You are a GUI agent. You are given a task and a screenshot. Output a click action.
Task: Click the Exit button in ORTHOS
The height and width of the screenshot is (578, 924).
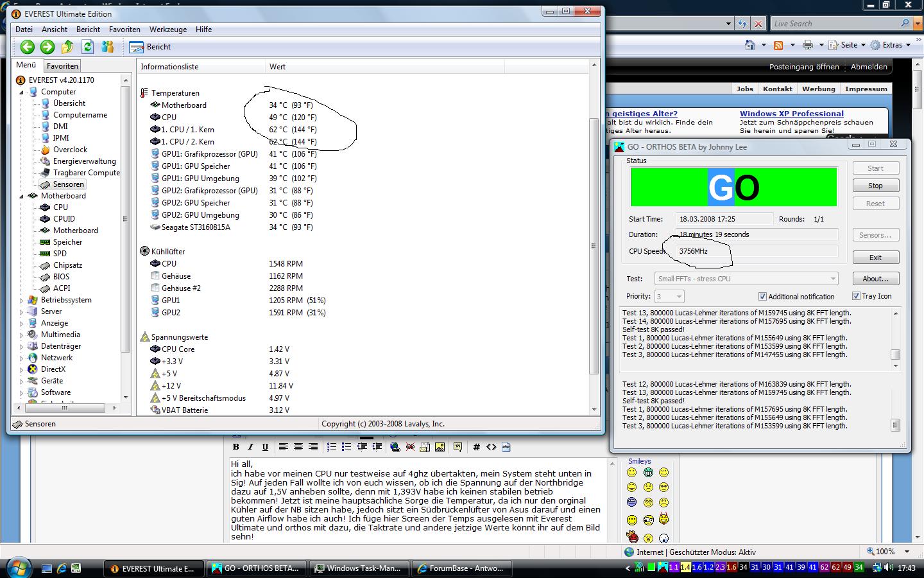pos(875,258)
